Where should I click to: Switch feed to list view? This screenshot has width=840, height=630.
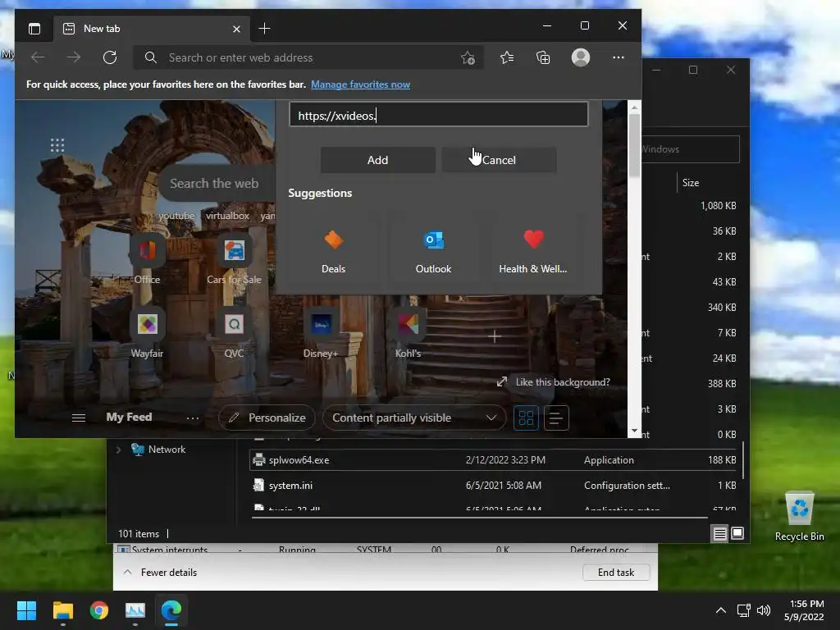click(556, 418)
